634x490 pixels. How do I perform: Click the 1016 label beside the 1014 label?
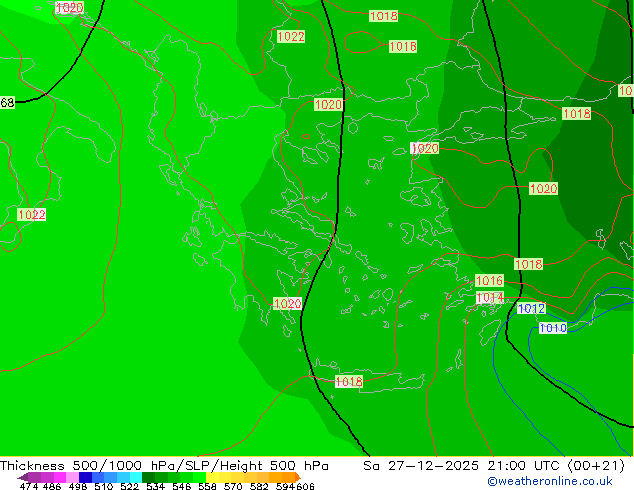tap(489, 280)
